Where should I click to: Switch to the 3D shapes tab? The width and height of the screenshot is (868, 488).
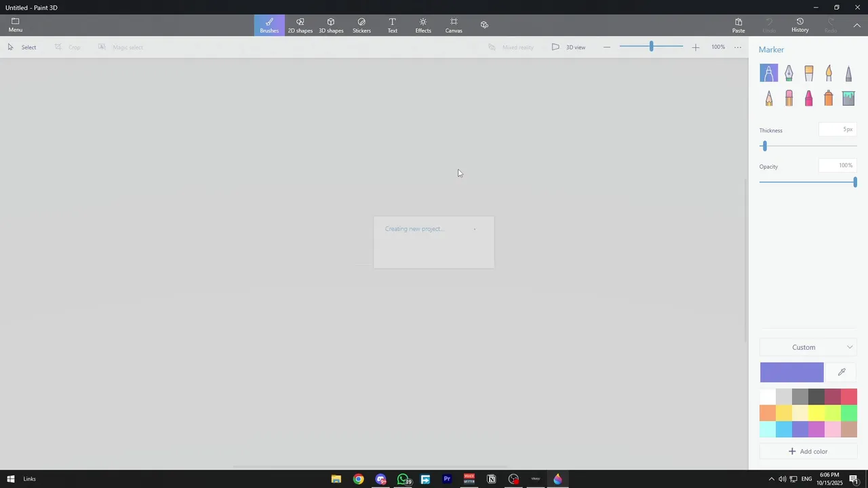(x=331, y=25)
